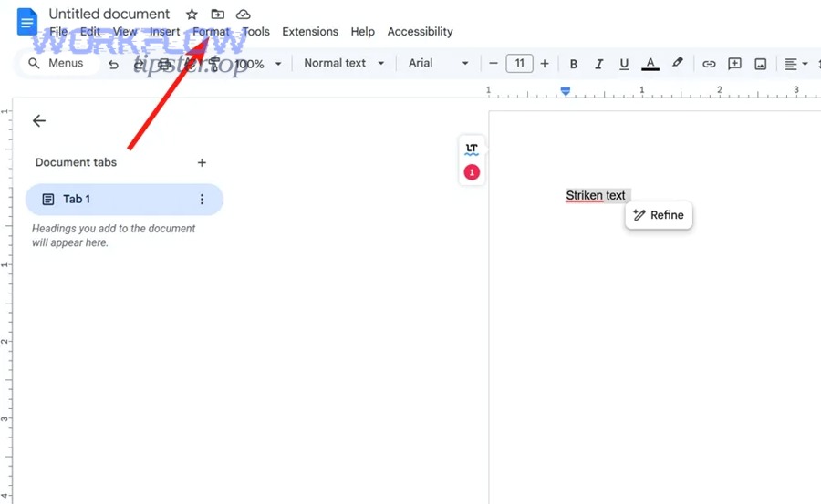Click the add comment icon
821x504 pixels.
pyautogui.click(x=734, y=64)
